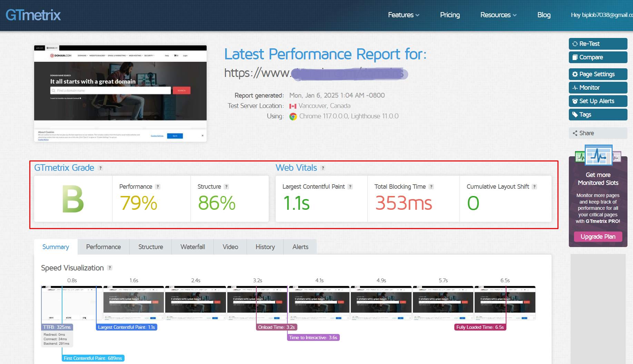Viewport: 633px width, 364px height.
Task: Switch to the Structure tab
Action: pos(151,247)
